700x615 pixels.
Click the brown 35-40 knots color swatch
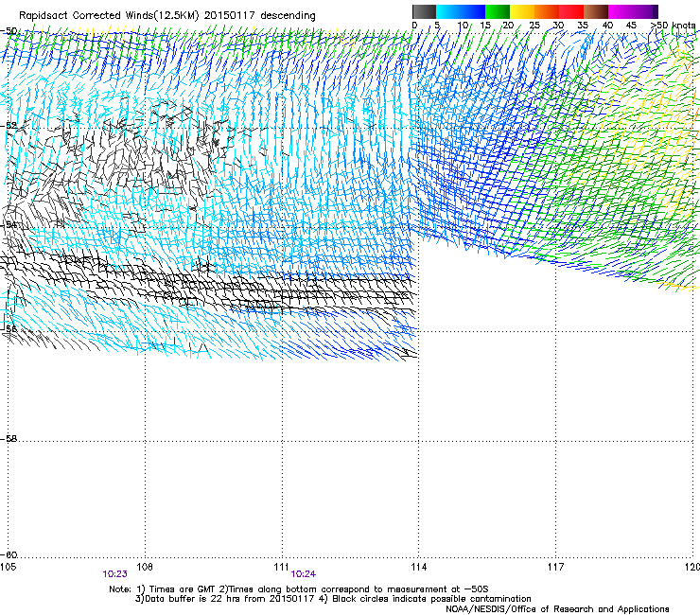point(596,11)
